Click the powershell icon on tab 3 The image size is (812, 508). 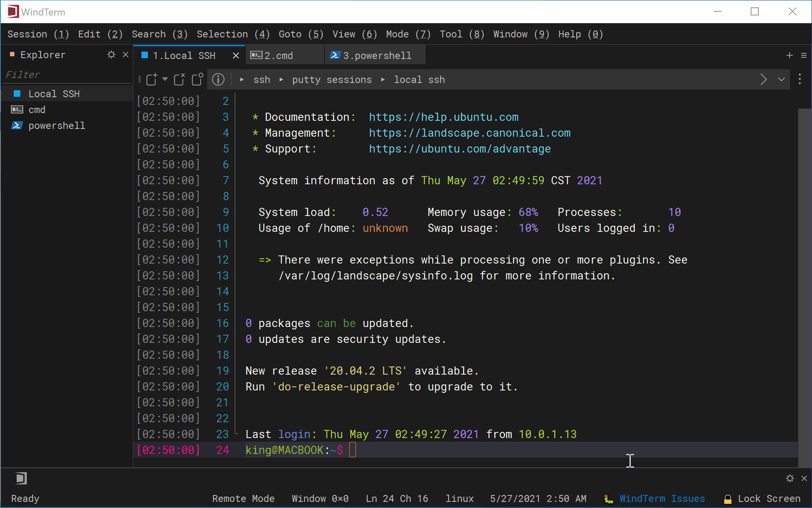(x=335, y=55)
